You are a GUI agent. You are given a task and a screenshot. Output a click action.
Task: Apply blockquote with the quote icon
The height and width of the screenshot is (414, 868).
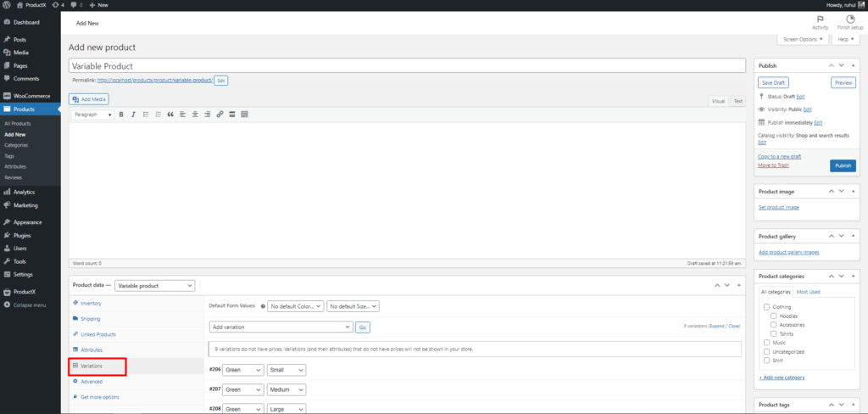tap(170, 115)
